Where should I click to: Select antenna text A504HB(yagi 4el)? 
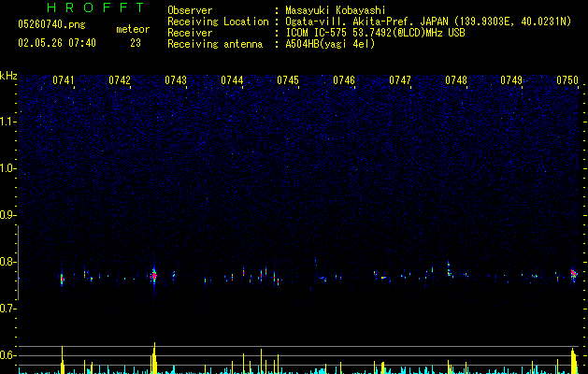(x=330, y=44)
